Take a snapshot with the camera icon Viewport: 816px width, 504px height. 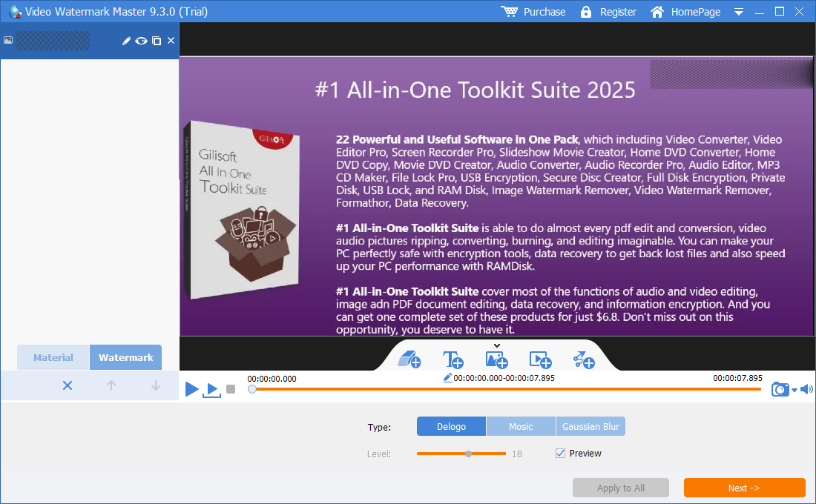point(780,389)
